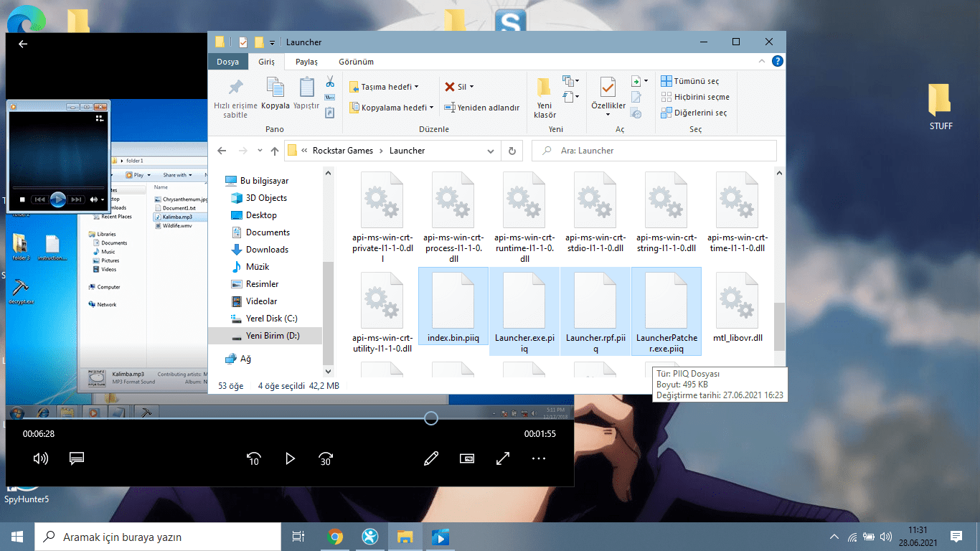Click the History icon in Aç group
Screen dimensions: 980x551
click(x=636, y=113)
